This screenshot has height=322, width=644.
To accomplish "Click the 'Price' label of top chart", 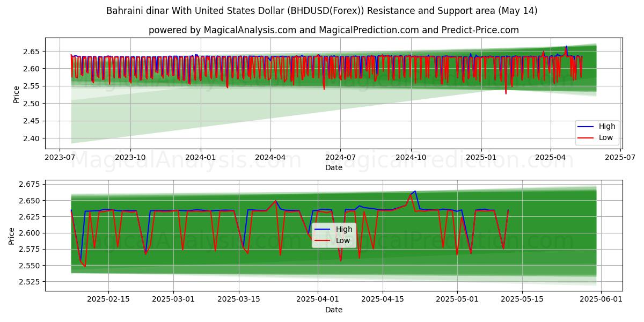I will click(x=16, y=94).
